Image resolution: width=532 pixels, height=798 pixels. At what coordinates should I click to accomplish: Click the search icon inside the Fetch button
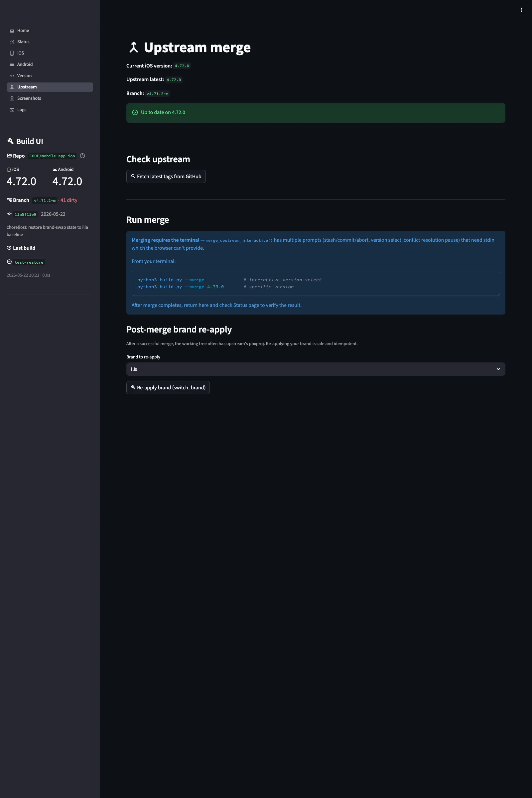coord(133,177)
